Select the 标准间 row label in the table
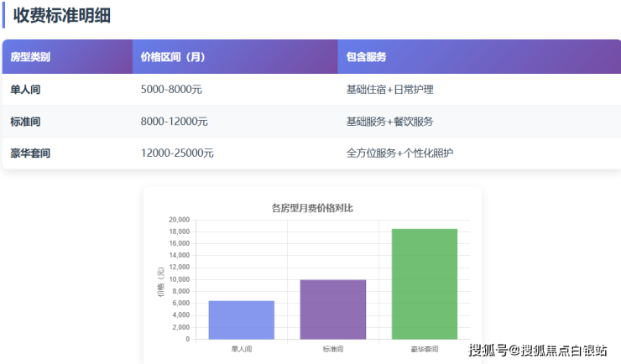 tap(25, 122)
